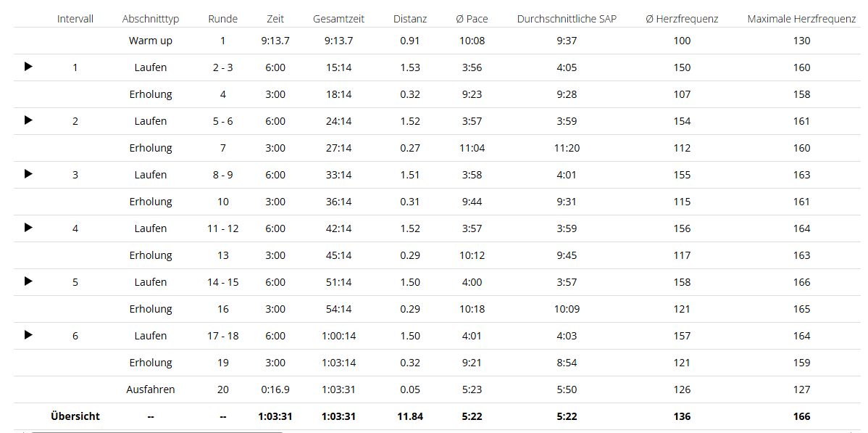
Task: Expand interval 2 disclosure triangle
Action: 28,120
